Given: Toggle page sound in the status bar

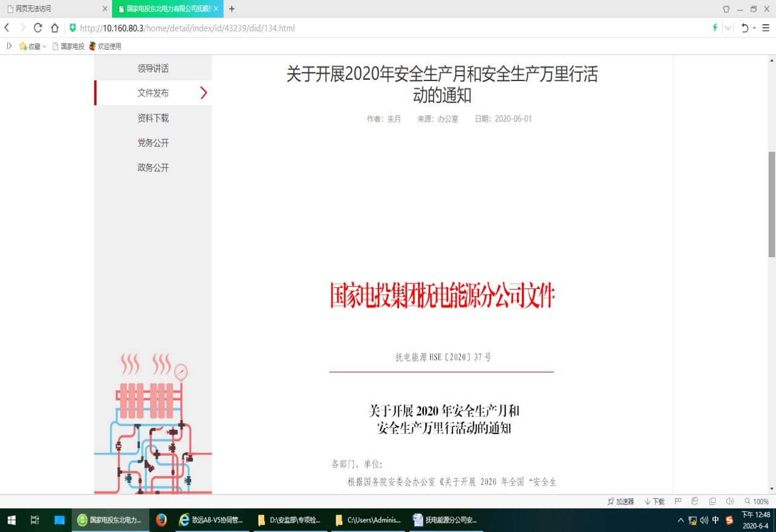Looking at the screenshot, I should pyautogui.click(x=729, y=501).
